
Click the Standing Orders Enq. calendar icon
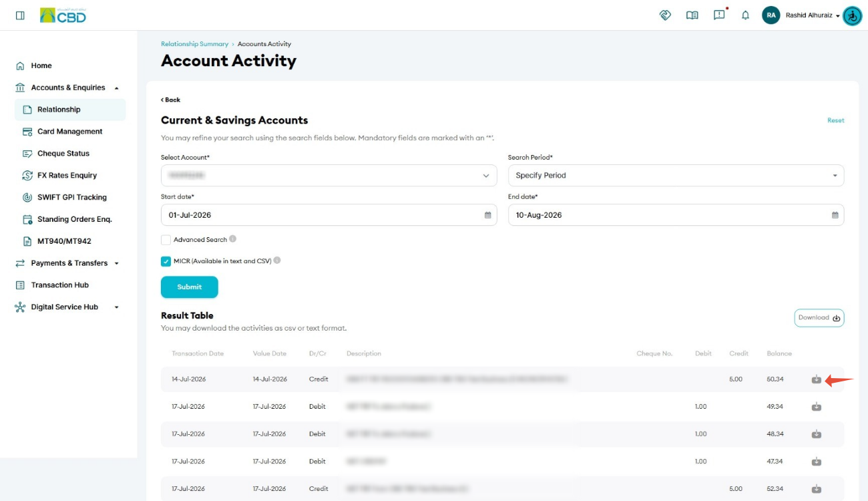tap(27, 220)
